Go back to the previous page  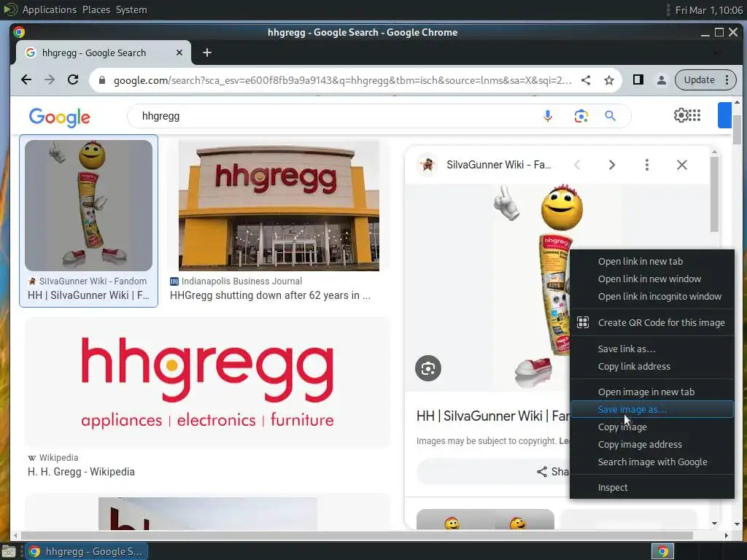tap(26, 80)
